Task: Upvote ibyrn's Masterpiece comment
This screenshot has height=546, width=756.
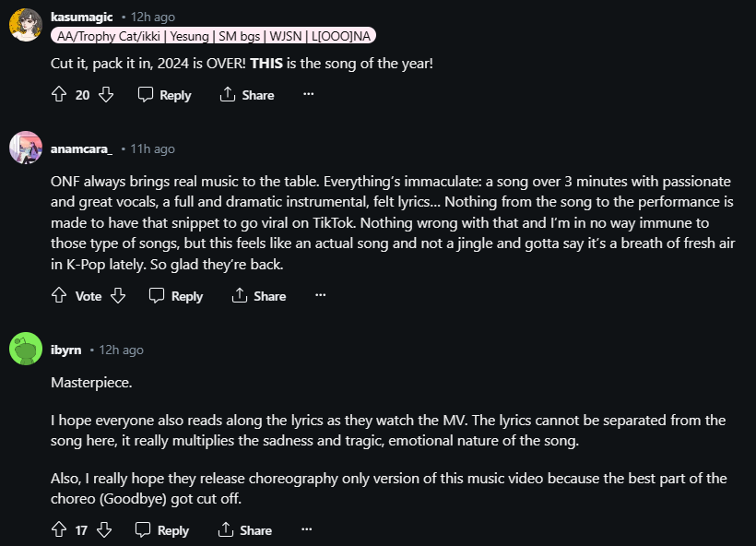Action: (x=59, y=530)
